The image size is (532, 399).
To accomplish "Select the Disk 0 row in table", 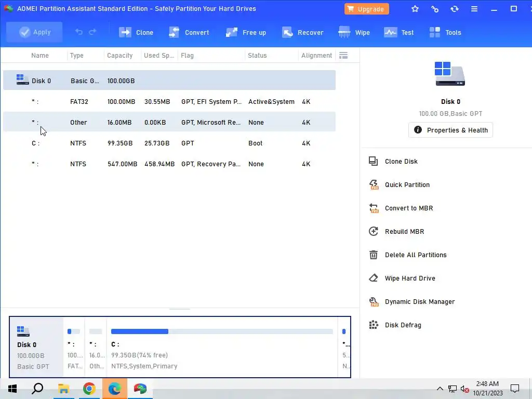I will coord(169,81).
